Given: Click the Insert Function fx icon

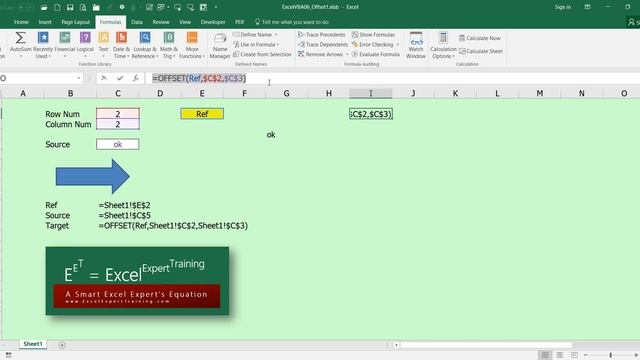Looking at the screenshot, I should pos(136,78).
